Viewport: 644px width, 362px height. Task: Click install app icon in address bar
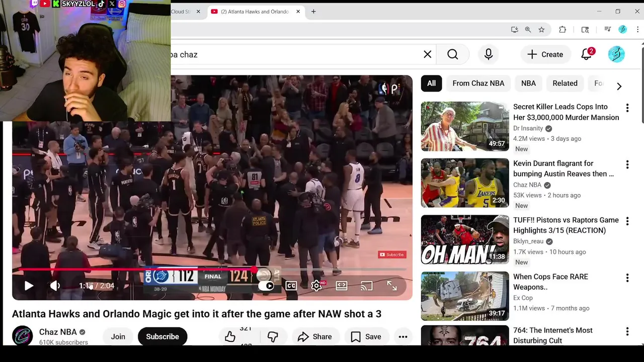click(514, 30)
